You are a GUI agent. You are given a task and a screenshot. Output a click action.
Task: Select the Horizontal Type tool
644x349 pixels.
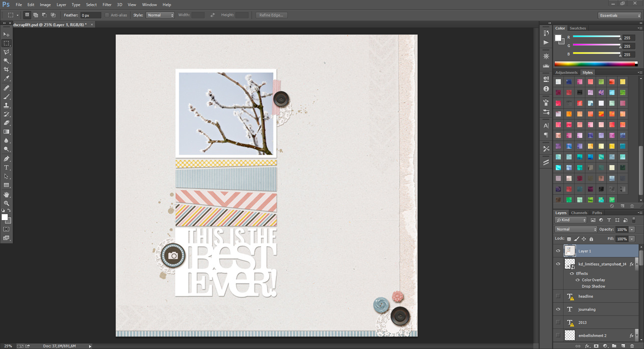[6, 167]
